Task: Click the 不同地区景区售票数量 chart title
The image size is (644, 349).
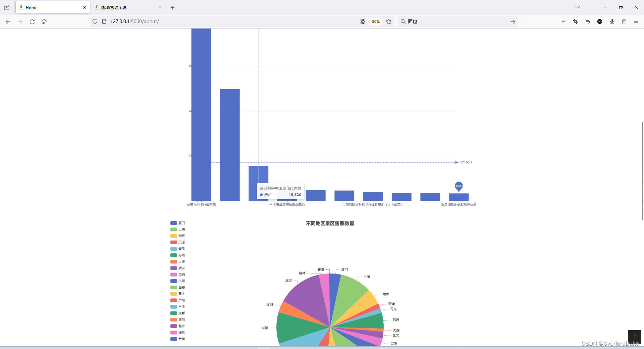Action: coord(330,223)
